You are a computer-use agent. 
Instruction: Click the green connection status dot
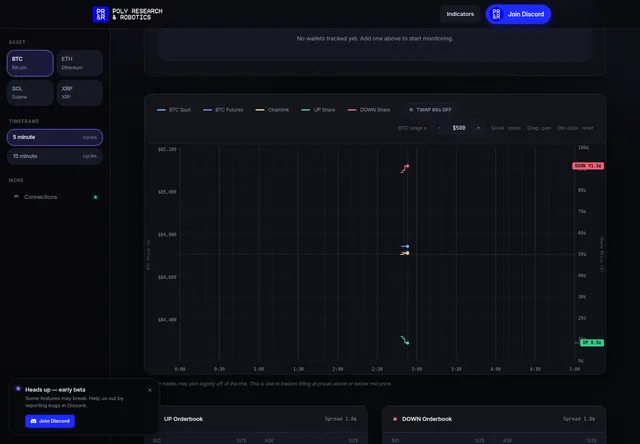[x=96, y=197]
